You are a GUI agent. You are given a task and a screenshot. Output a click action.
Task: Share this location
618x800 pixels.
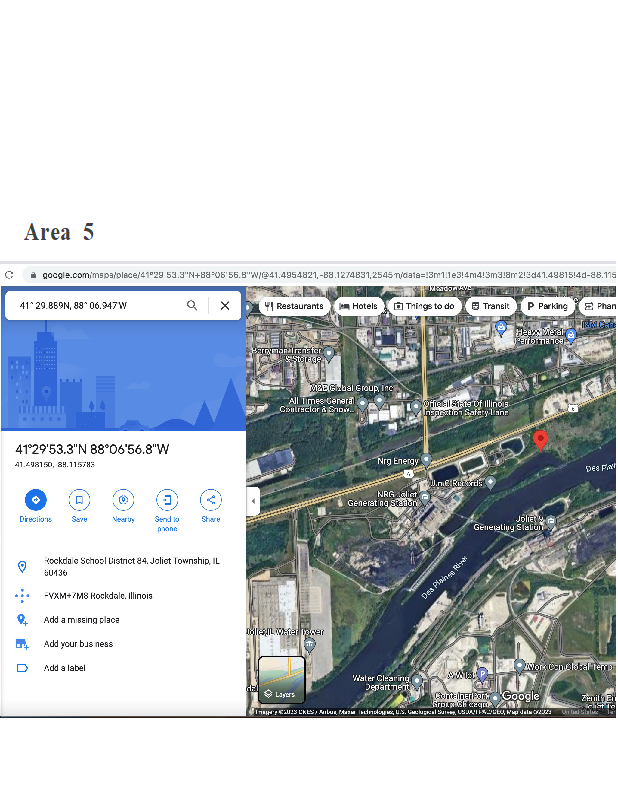tap(211, 500)
